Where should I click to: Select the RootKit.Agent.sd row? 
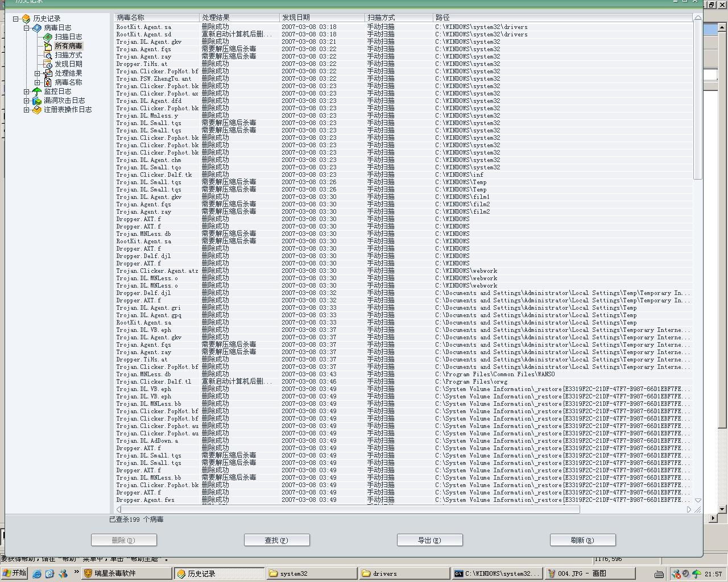[403, 34]
